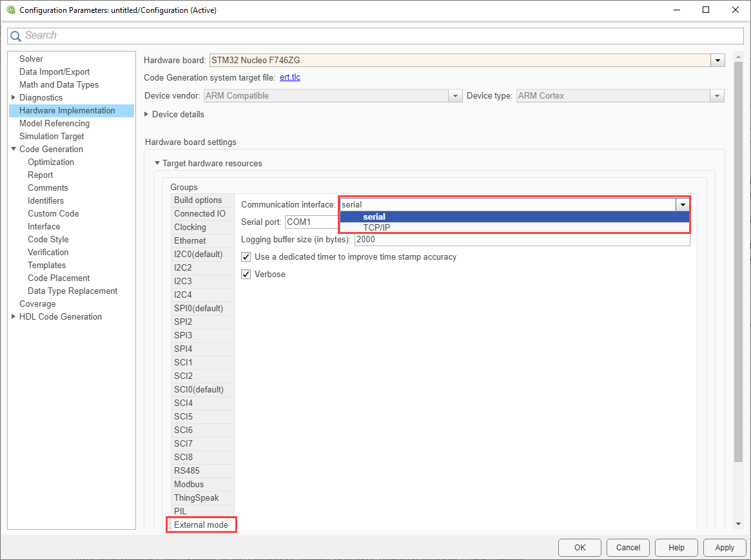Click the Simulink icon in title bar
The width and height of the screenshot is (751, 560).
(11, 10)
